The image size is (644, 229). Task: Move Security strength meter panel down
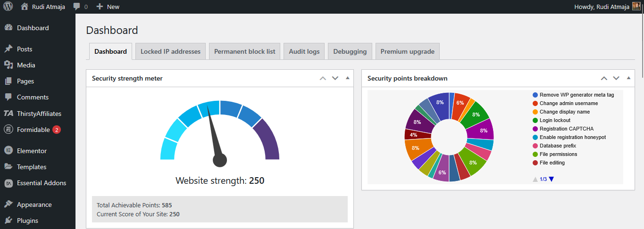[335, 78]
